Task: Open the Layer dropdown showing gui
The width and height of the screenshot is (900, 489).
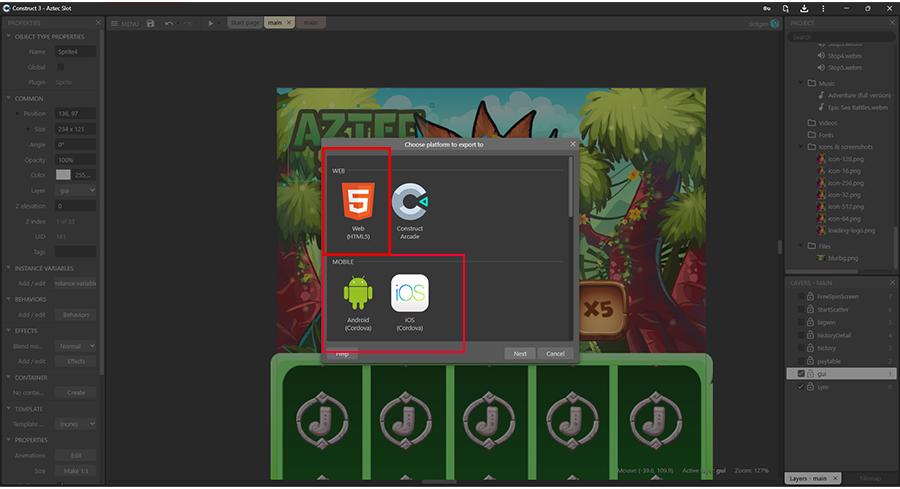Action: [76, 191]
